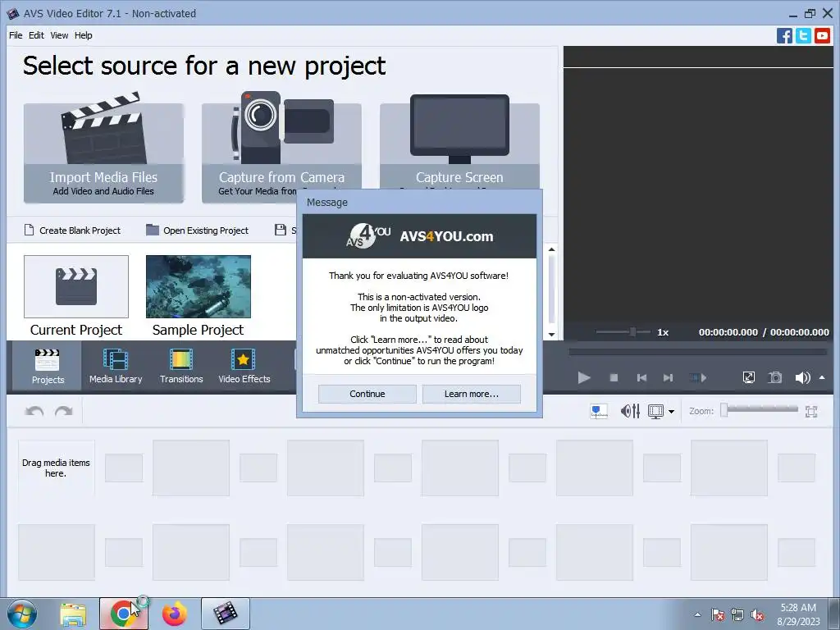
Task: Open the View menu
Action: click(x=59, y=35)
